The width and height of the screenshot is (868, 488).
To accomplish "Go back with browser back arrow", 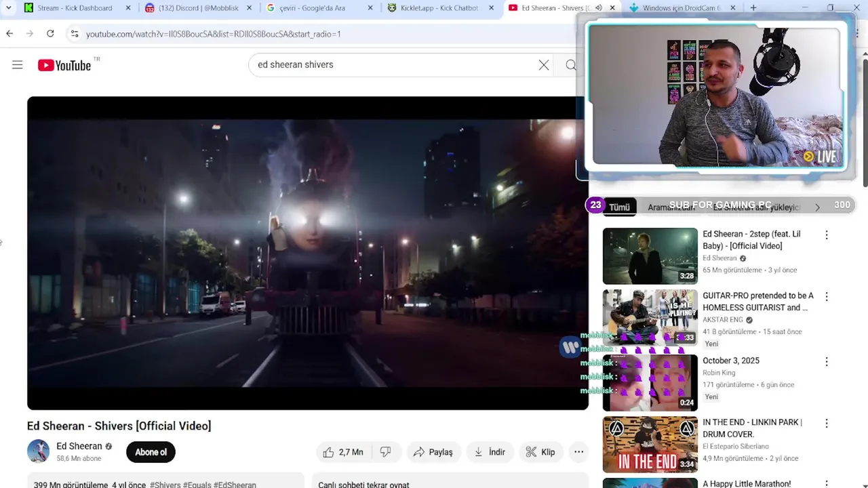I will pyautogui.click(x=9, y=33).
